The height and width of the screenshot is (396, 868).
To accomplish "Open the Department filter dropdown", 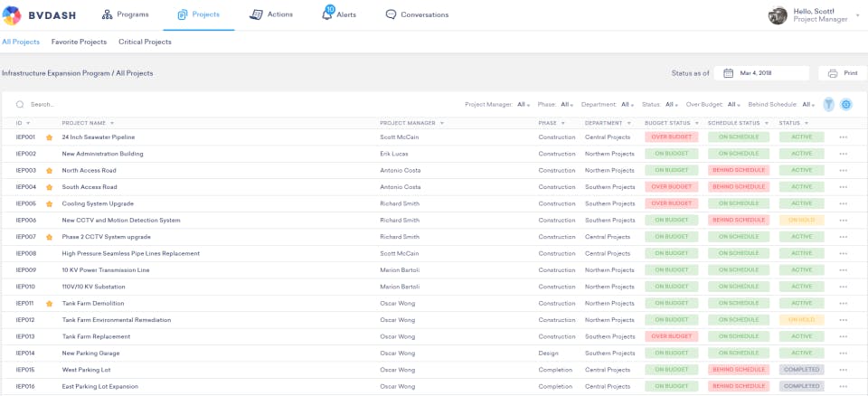I will (626, 105).
